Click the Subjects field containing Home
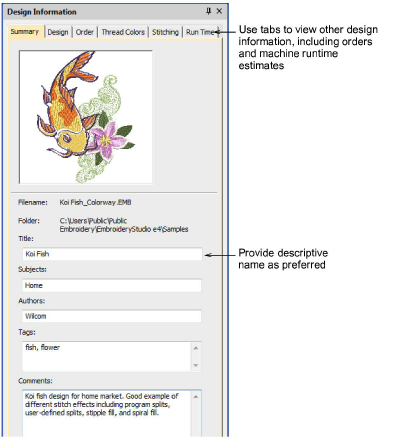 [112, 285]
